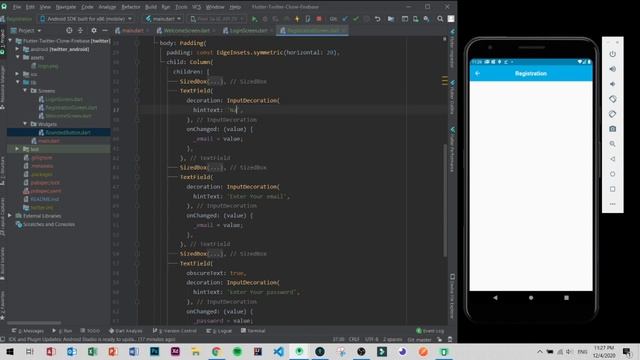Open the Refactor menu
This screenshot has width=640, height=360.
tap(131, 7)
